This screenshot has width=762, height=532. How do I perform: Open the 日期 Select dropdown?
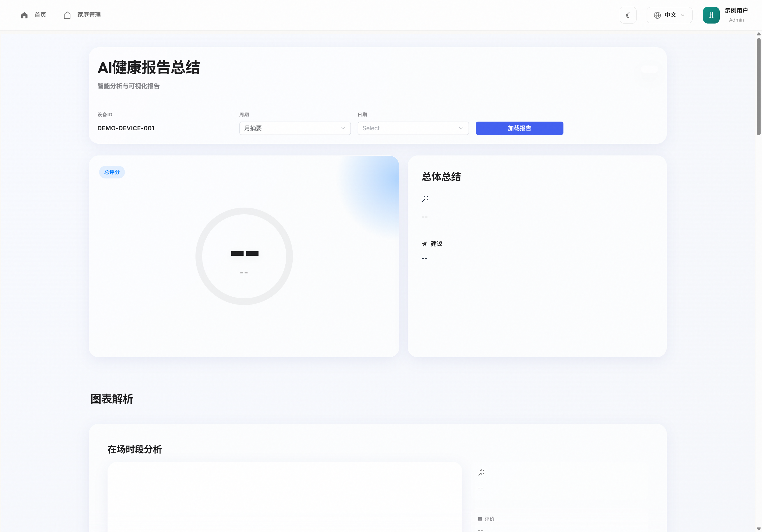pyautogui.click(x=413, y=128)
